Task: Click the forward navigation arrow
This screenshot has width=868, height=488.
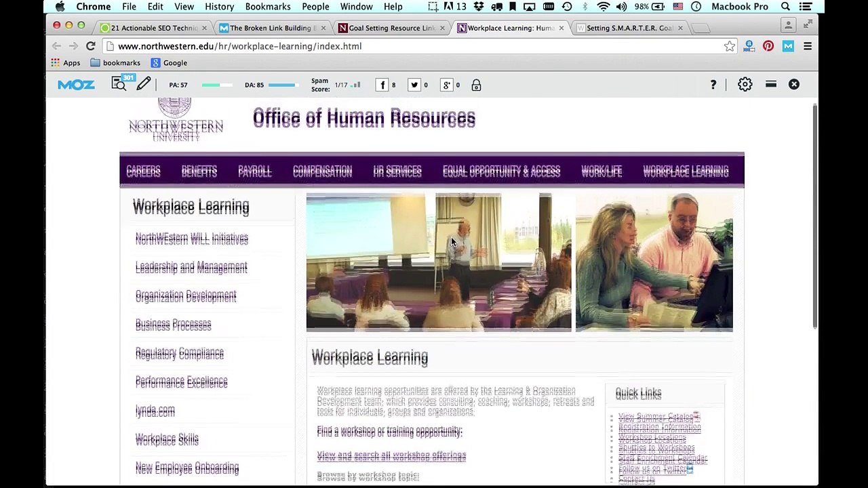Action: 73,46
